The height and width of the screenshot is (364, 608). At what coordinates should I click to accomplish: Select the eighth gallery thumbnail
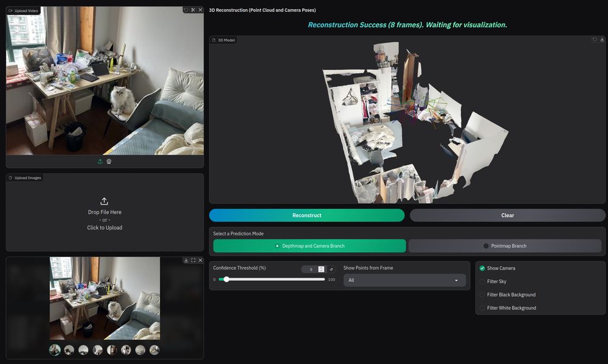click(x=154, y=350)
